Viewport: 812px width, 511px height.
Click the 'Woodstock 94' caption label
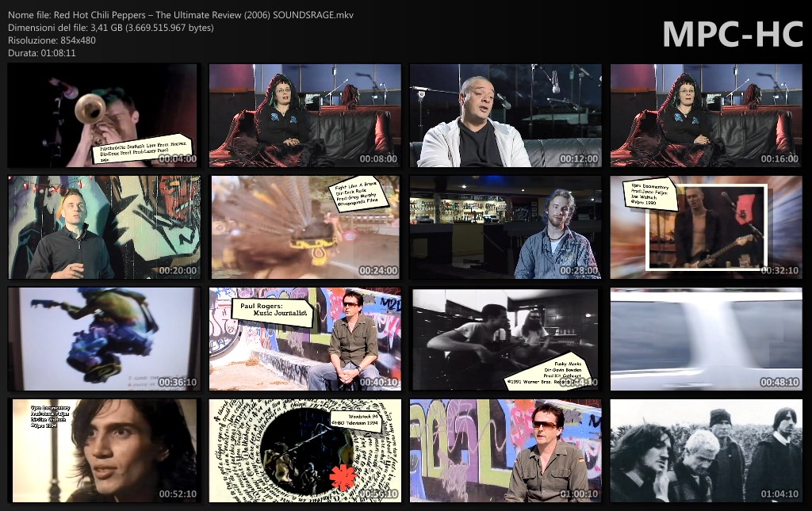[x=356, y=421]
